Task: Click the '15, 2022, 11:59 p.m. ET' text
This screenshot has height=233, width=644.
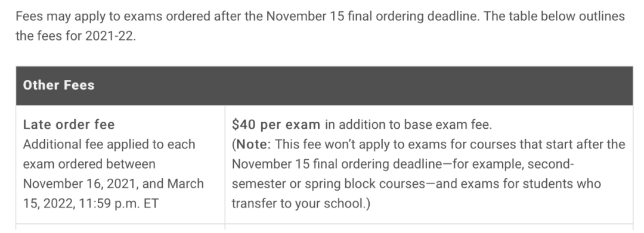Action: point(91,203)
